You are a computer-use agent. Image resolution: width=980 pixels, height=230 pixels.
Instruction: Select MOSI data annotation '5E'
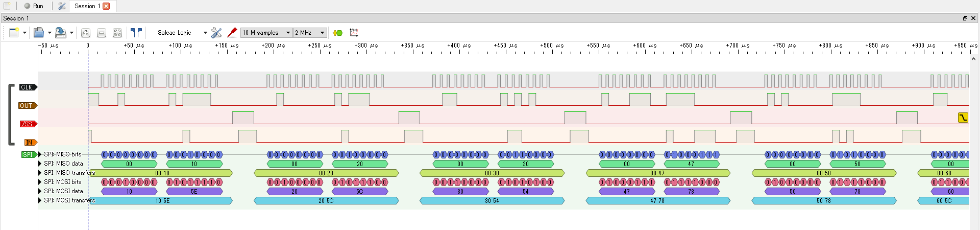tap(194, 192)
